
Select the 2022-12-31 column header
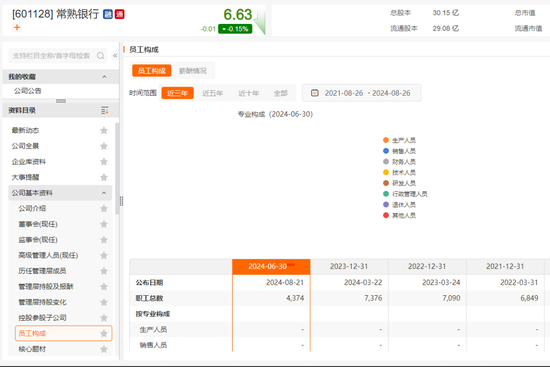point(427,267)
